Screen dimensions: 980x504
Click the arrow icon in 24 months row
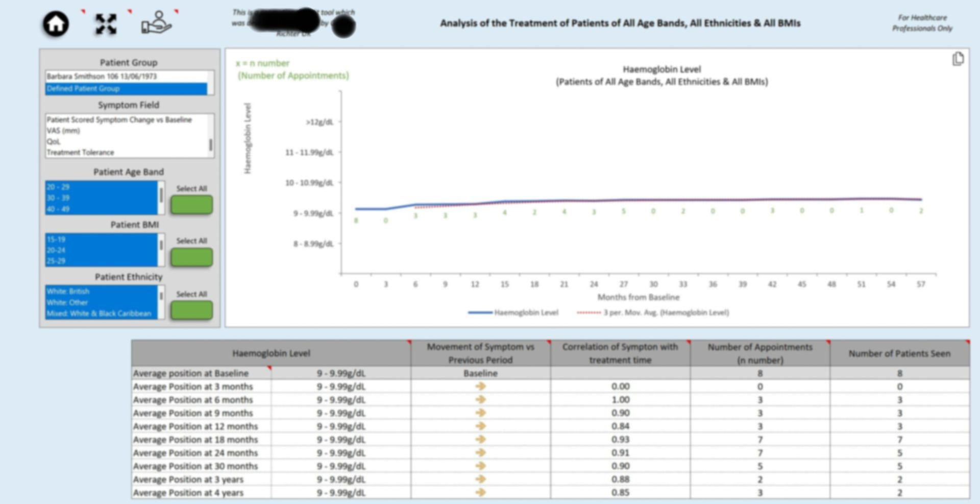click(480, 453)
